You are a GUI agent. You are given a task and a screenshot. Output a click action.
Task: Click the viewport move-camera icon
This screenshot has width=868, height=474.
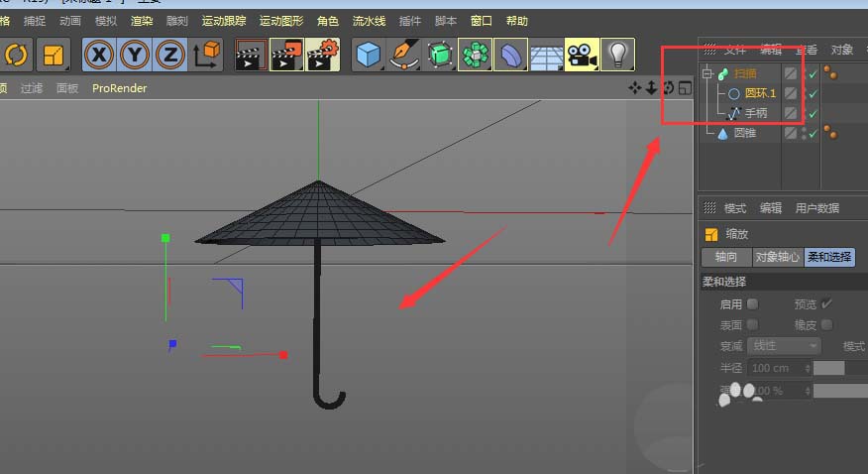tap(635, 87)
